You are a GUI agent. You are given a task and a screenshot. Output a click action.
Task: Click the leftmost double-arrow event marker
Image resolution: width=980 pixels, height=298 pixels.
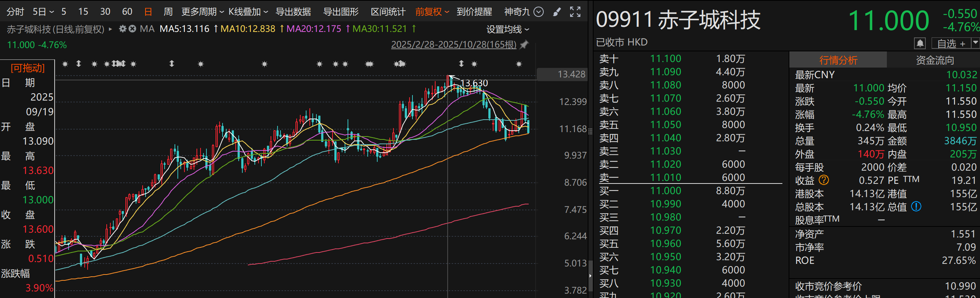point(79,63)
